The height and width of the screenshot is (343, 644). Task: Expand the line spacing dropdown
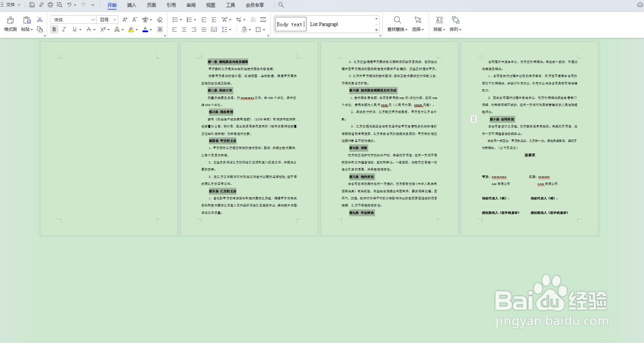230,29
